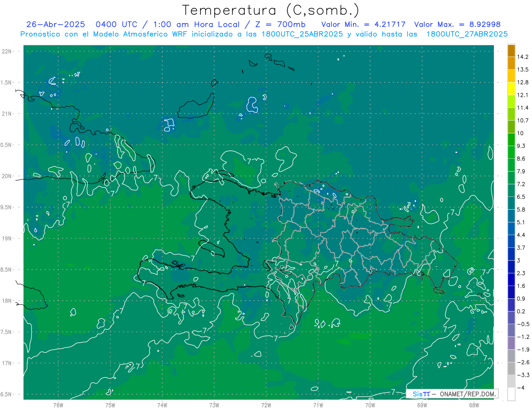Screen dimensions: 532x411
Task: Click the 14.2 colorbar legend value
Action: click(x=523, y=57)
